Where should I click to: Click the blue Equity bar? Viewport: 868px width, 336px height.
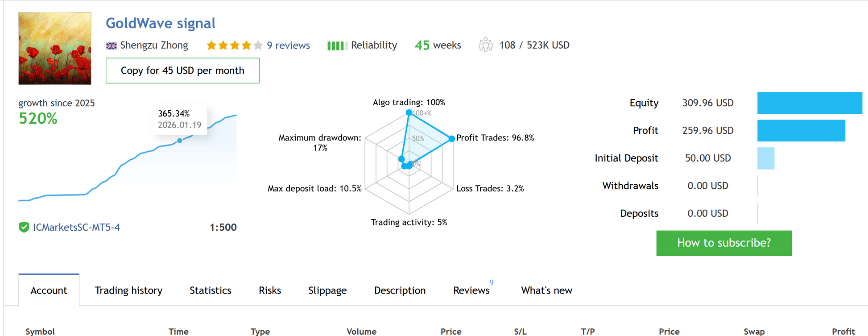pos(809,103)
